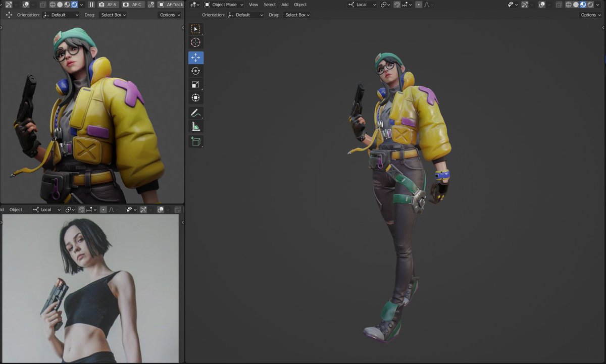Screen dimensions: 606x364
Task: Open snapping options dropdown in main viewport
Action: [407, 5]
